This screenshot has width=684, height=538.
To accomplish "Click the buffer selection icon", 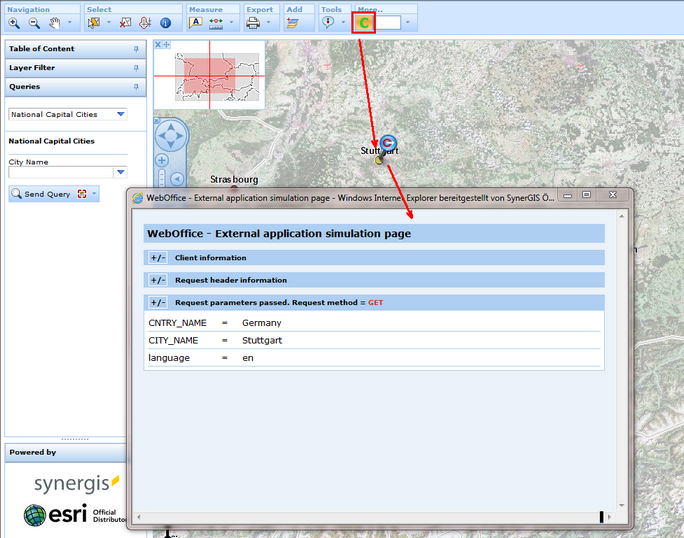I will point(145,23).
